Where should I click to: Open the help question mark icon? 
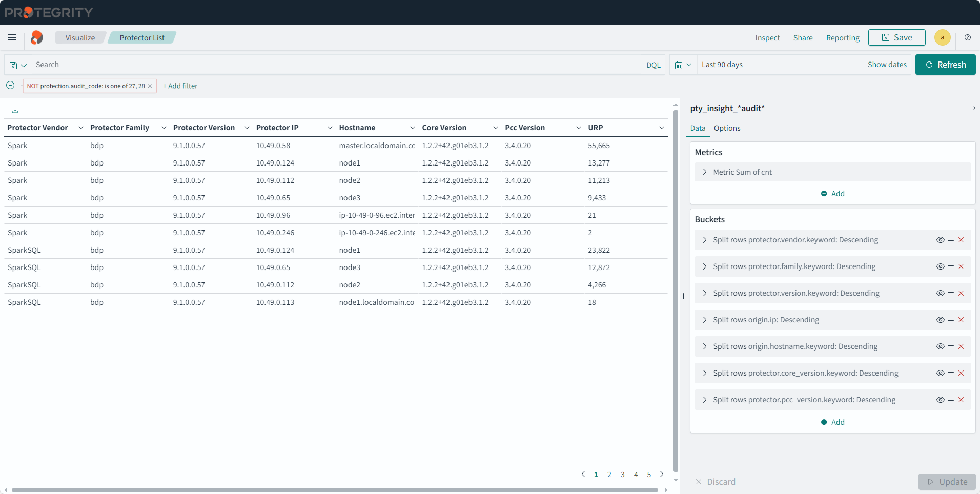pyautogui.click(x=968, y=37)
